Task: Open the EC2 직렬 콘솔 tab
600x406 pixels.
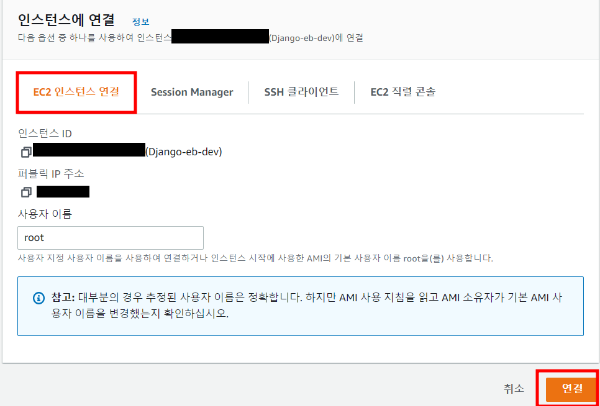Action: click(x=403, y=92)
